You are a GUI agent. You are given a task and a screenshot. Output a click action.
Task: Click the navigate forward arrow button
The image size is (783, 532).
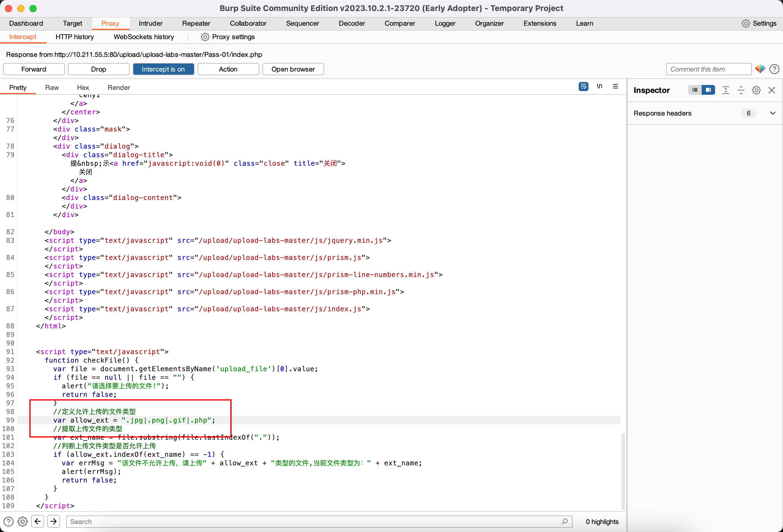point(54,521)
